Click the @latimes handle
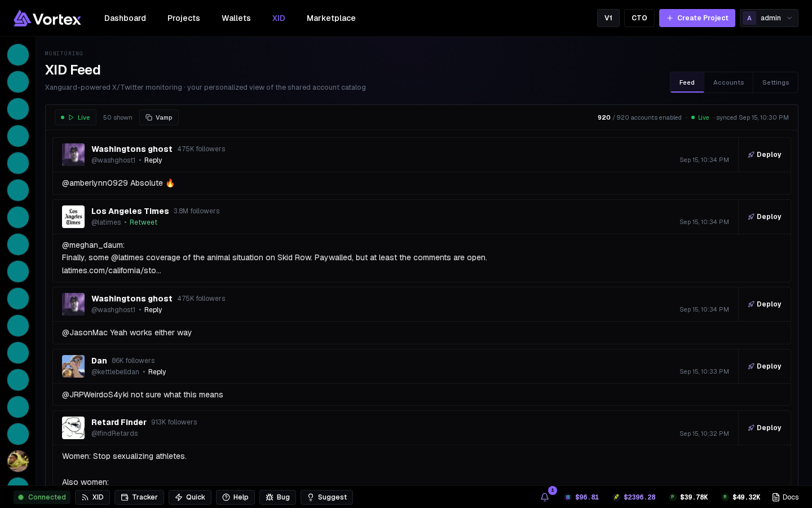 coord(106,222)
